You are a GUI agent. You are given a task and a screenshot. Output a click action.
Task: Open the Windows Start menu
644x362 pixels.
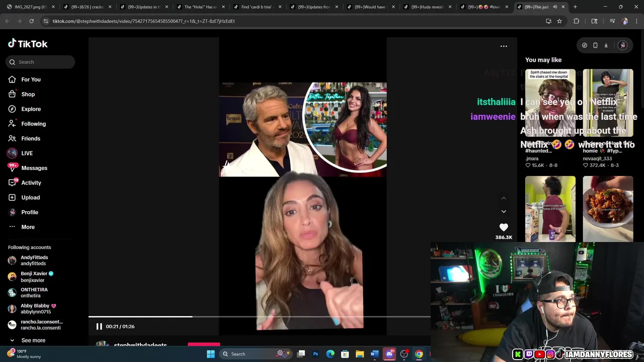pos(211,354)
